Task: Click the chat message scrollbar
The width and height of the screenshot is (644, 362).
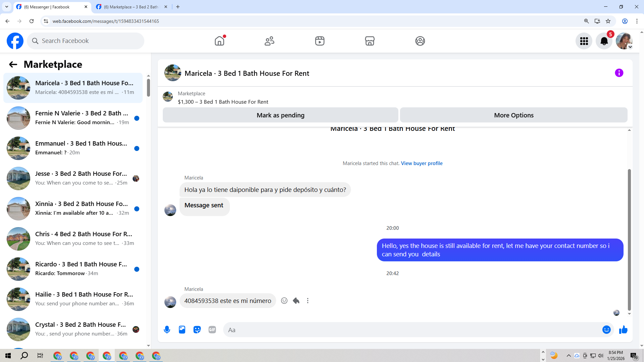Action: (x=629, y=240)
